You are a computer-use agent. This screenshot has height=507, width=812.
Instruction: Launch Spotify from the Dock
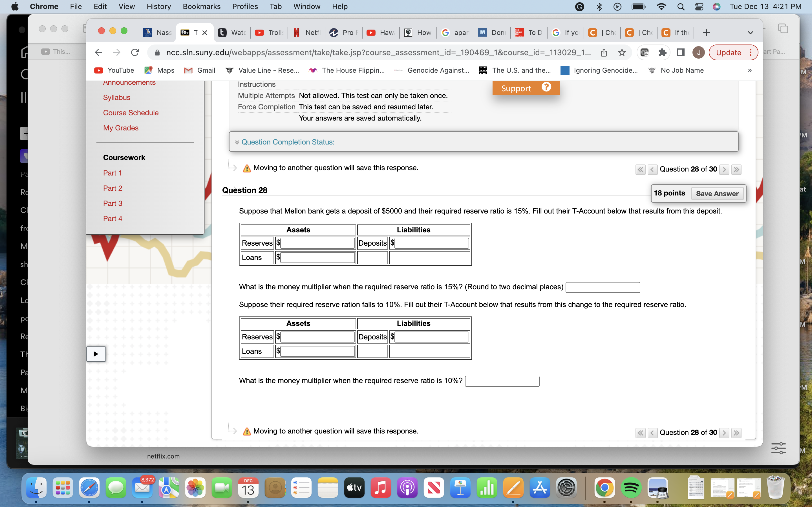pos(632,488)
